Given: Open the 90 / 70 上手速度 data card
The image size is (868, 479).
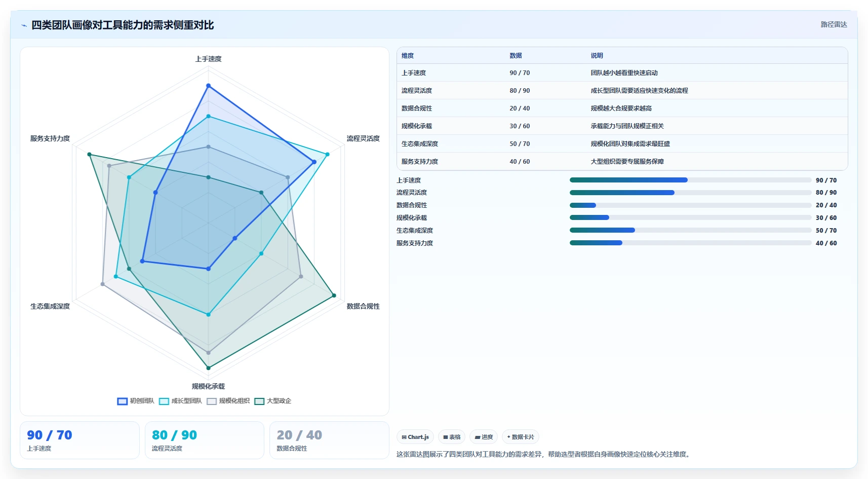Looking at the screenshot, I should tap(80, 440).
